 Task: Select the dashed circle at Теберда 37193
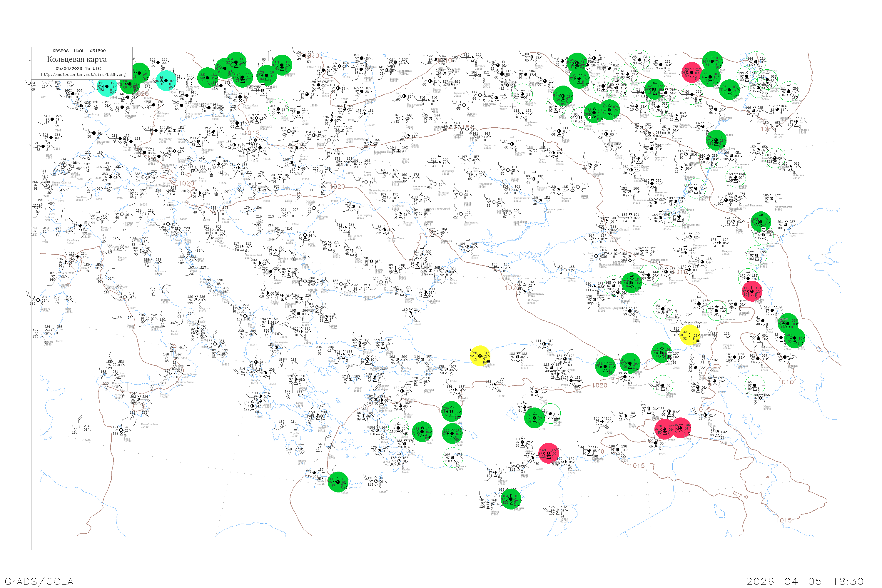click(663, 309)
